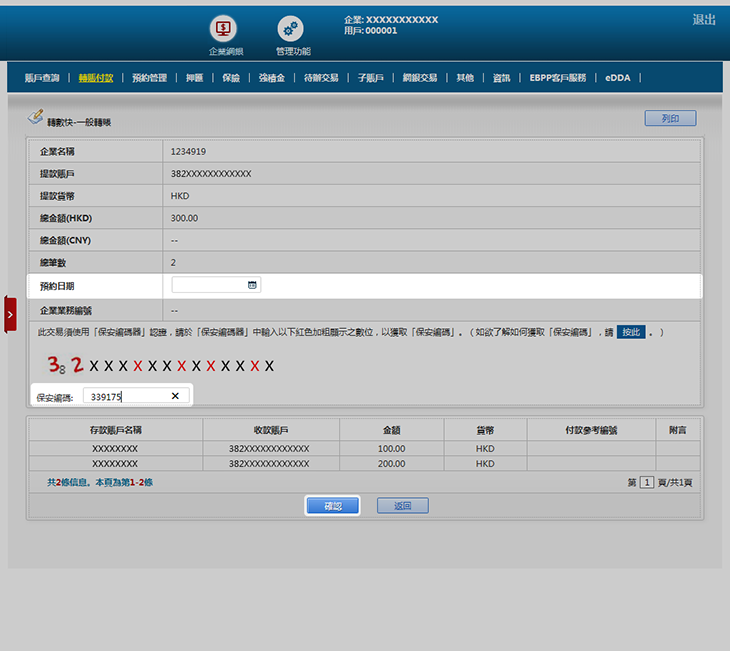The image size is (730, 651).
Task: Expand the red side panel arrow
Action: pyautogui.click(x=10, y=314)
